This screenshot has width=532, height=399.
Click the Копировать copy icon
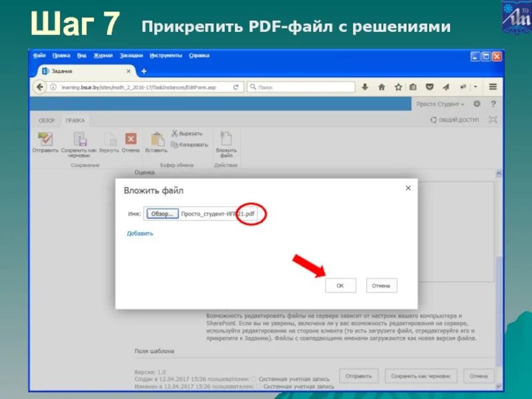coord(189,144)
